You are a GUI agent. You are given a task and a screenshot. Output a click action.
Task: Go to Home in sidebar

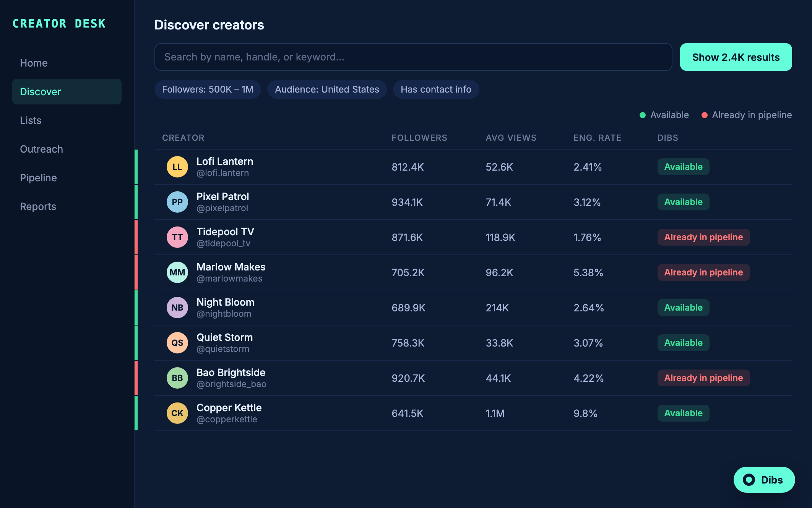tap(67, 63)
